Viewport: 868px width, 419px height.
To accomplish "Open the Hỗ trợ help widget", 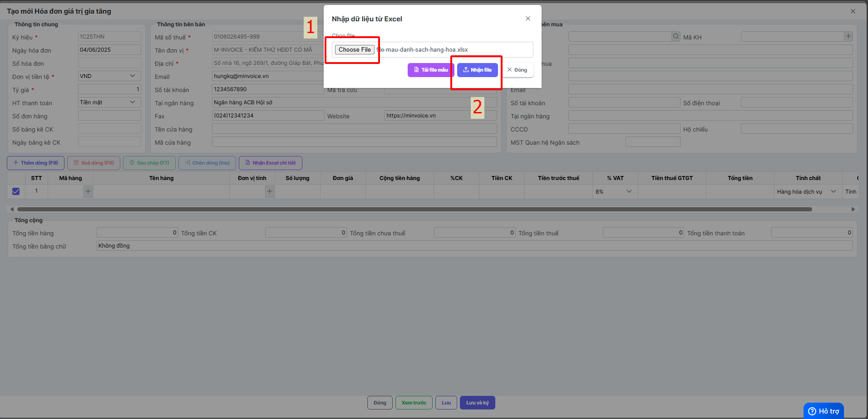I will [824, 411].
